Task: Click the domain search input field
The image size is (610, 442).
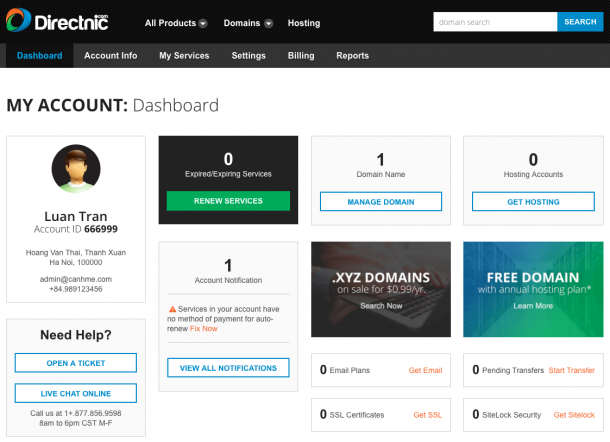Action: coord(494,22)
